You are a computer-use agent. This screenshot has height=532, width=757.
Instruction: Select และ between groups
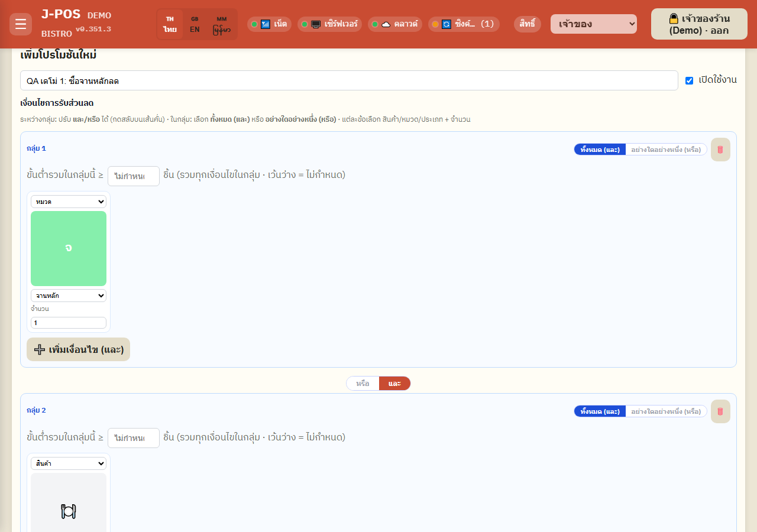(x=394, y=384)
